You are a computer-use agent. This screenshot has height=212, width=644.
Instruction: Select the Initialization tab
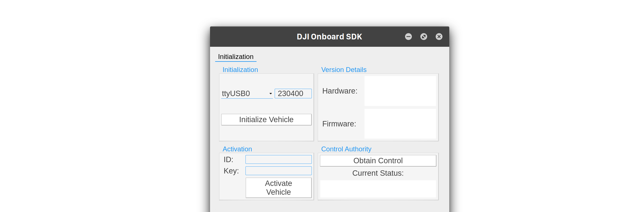236,57
